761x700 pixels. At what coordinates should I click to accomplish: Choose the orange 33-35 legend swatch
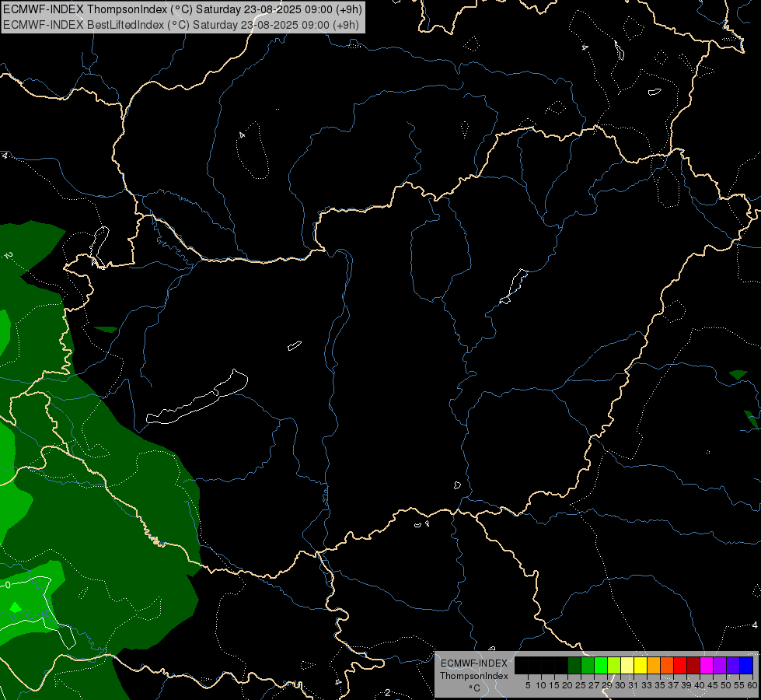tap(654, 665)
